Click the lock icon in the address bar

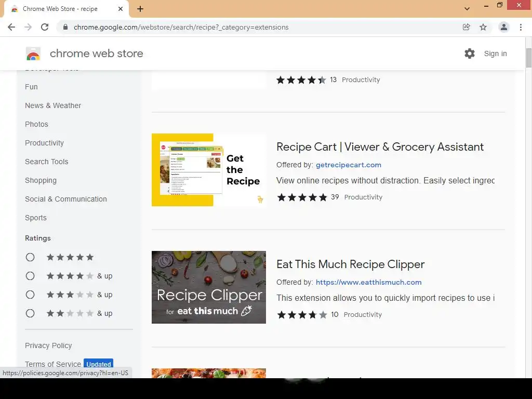[65, 27]
